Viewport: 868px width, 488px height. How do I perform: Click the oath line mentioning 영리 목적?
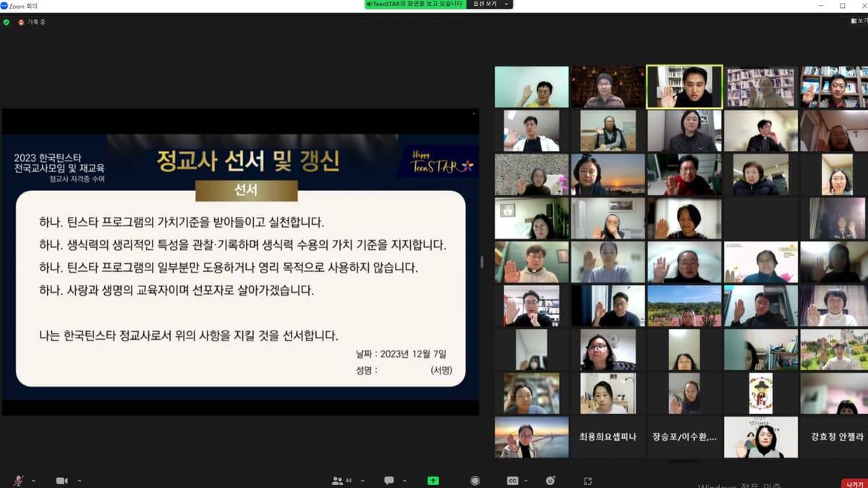click(x=229, y=267)
